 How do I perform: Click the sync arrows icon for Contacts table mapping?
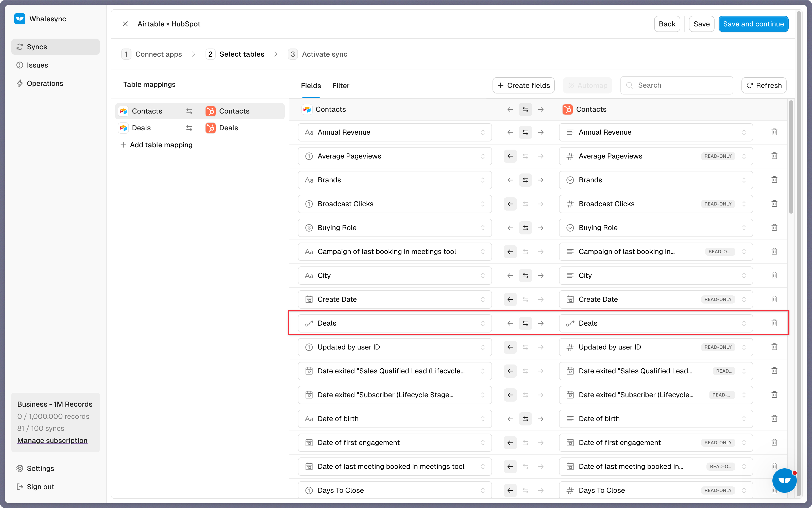189,111
